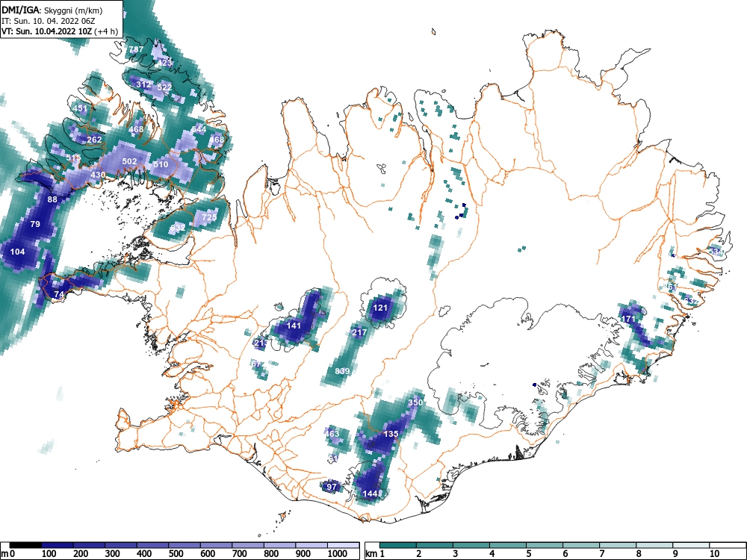The height and width of the screenshot is (560, 747).
Task: Select the '10' label on the km scale
Action: click(x=713, y=553)
